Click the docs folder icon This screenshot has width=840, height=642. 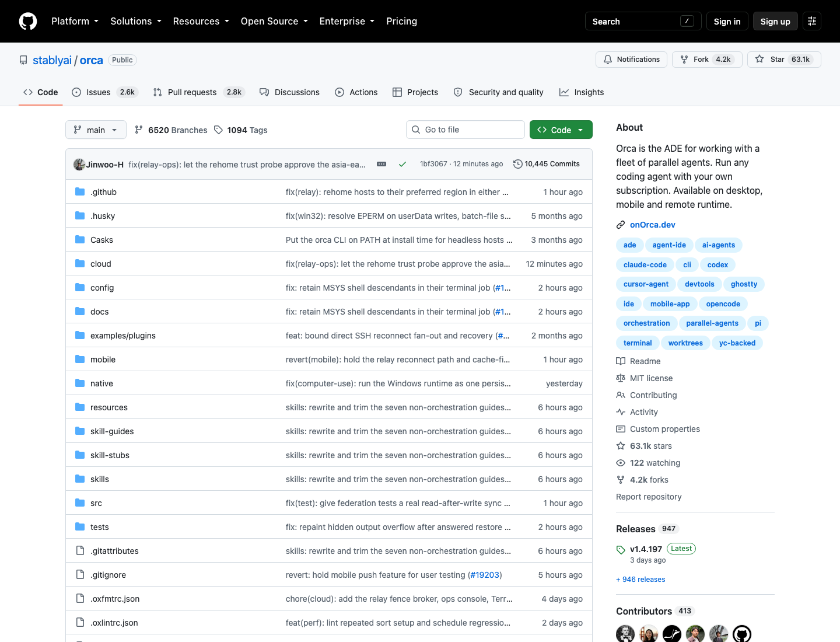[80, 311]
